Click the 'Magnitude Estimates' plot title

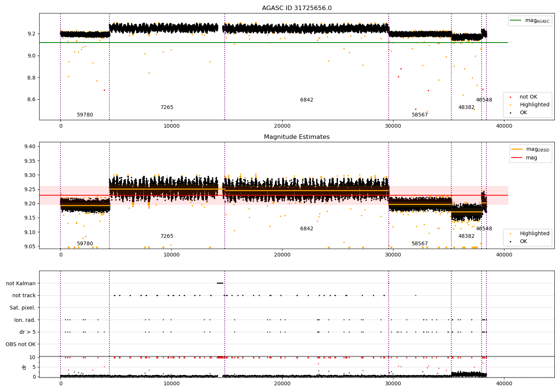coord(297,137)
